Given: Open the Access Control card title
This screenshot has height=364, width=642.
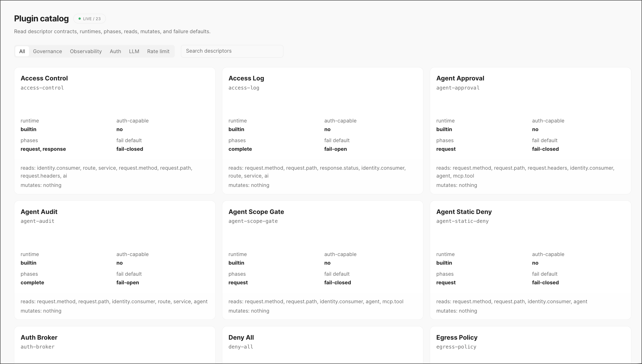Looking at the screenshot, I should tap(44, 78).
